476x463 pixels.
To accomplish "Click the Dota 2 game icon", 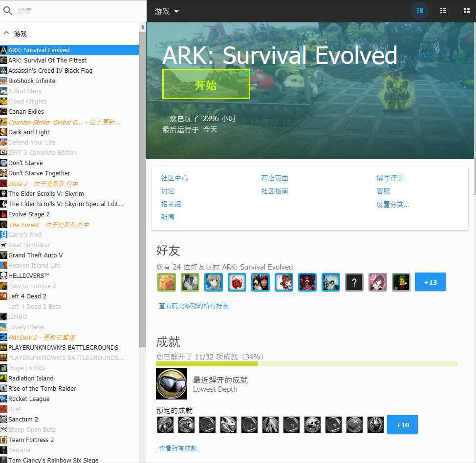I will tap(3, 184).
